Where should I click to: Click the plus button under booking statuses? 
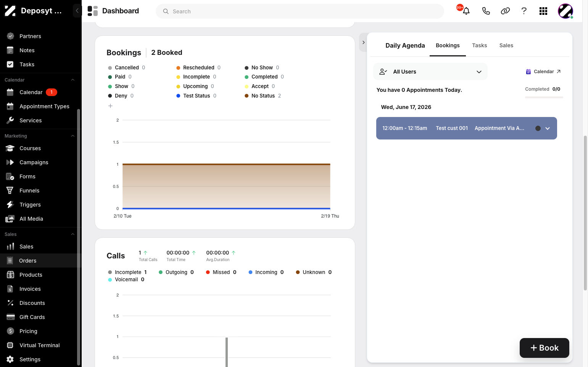click(110, 106)
